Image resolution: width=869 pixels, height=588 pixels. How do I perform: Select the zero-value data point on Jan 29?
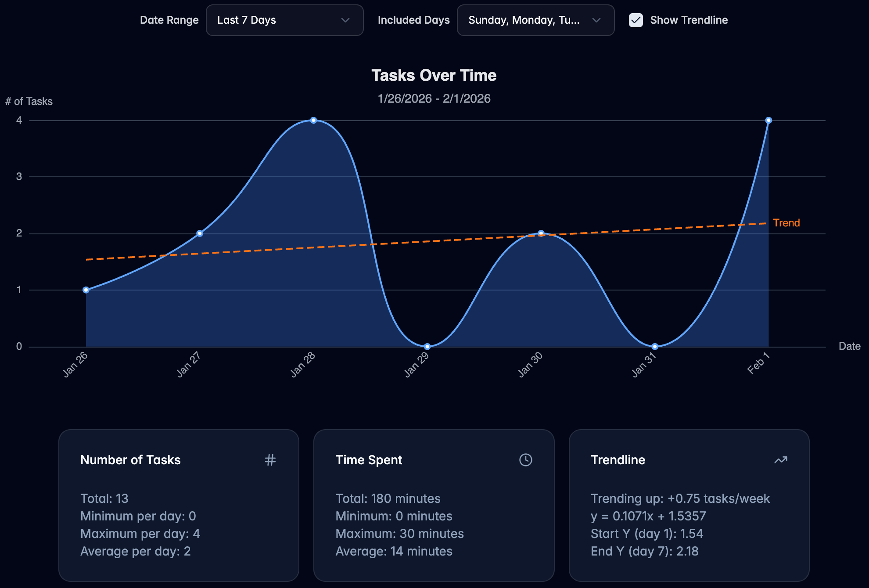427,346
